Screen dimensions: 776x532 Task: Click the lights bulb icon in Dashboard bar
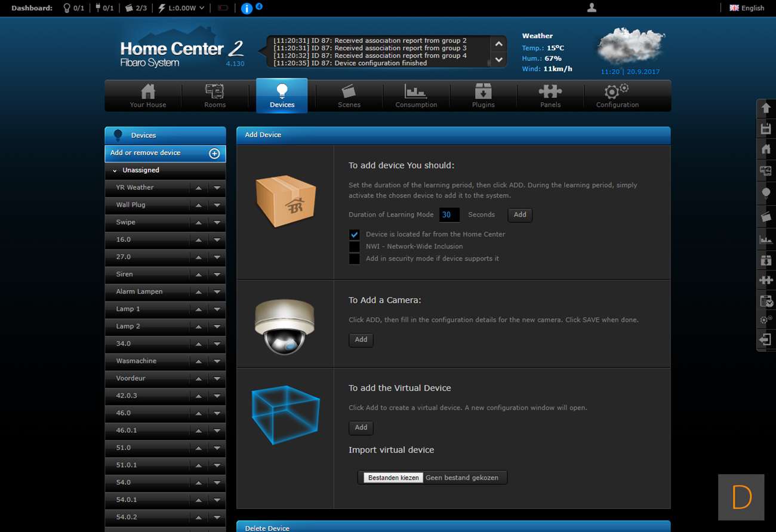click(x=67, y=8)
